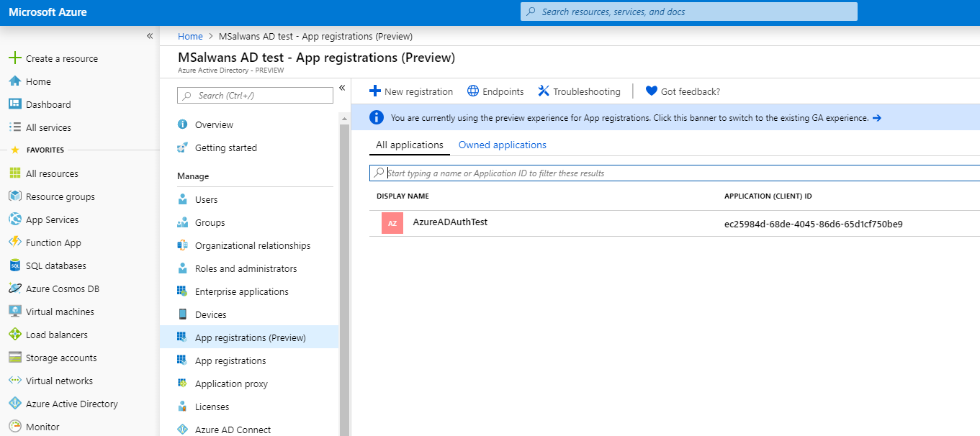This screenshot has width=980, height=436.
Task: Click the preview experience banner to switch
Action: (x=665, y=117)
